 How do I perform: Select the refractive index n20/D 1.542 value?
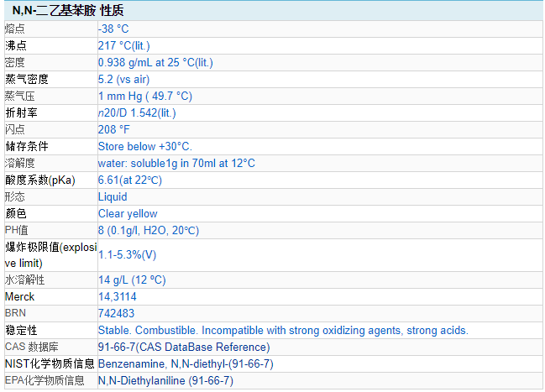[137, 112]
